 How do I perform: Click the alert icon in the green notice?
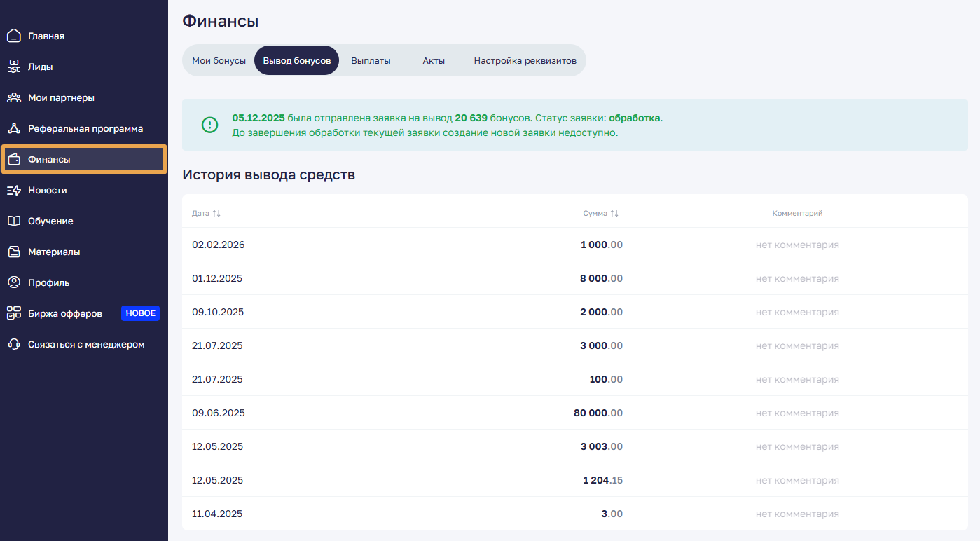tap(209, 125)
